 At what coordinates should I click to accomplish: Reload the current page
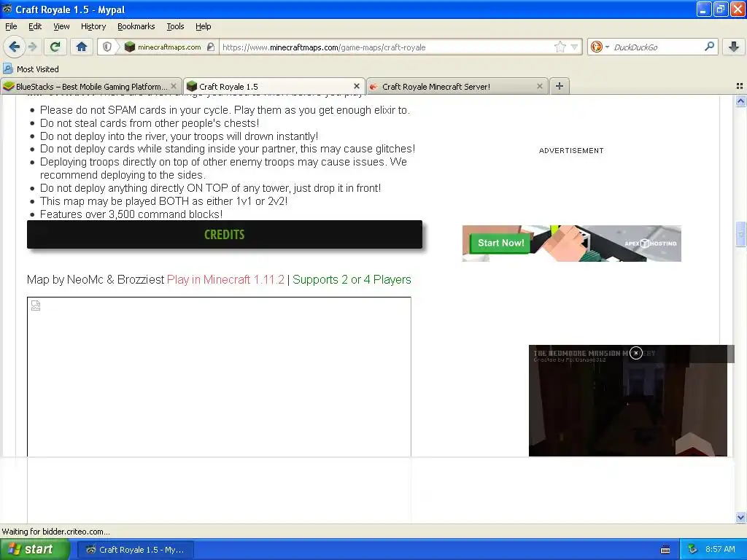(55, 47)
